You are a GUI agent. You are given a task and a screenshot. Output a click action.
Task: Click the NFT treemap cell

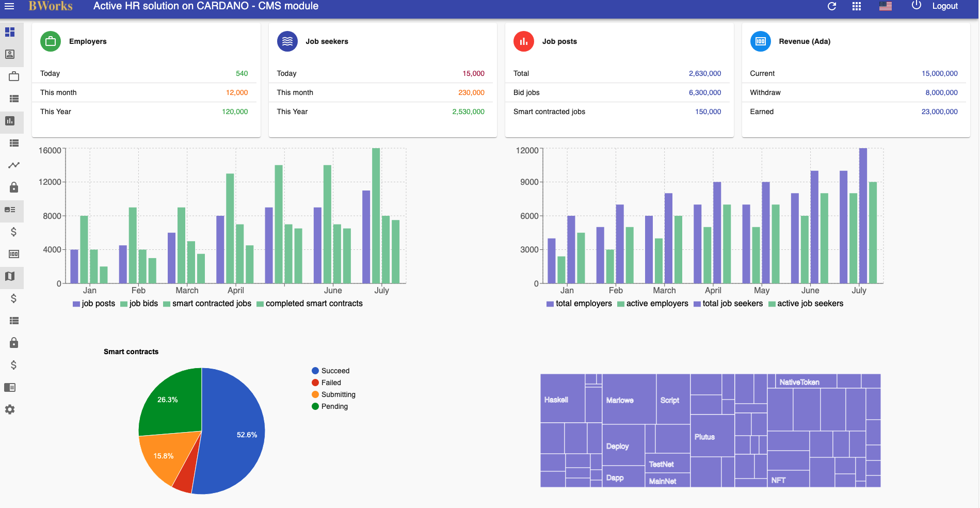pyautogui.click(x=788, y=479)
